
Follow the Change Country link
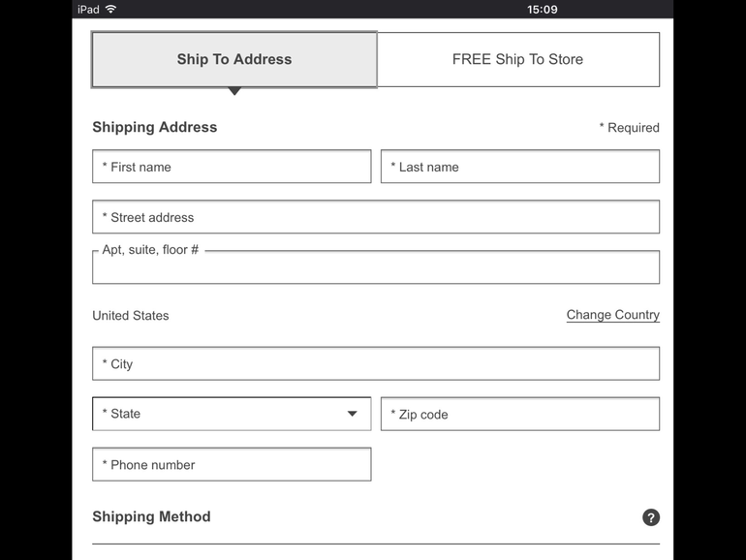point(612,315)
